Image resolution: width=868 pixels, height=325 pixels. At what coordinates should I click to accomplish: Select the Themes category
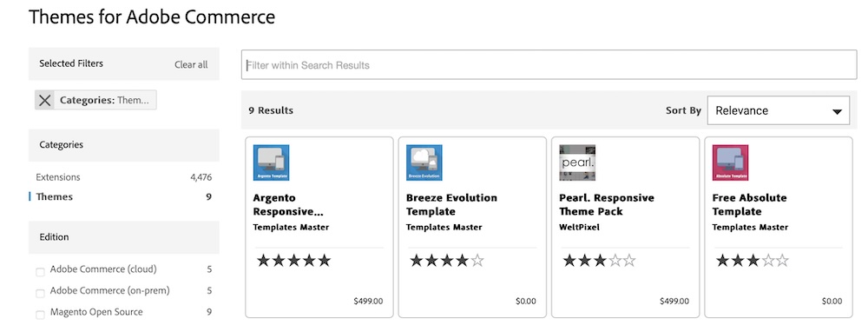(x=54, y=197)
